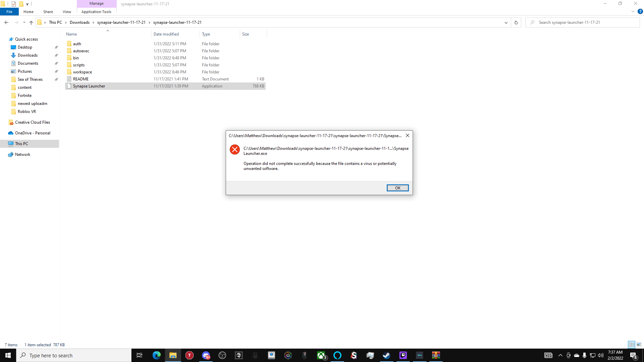
Task: Open the autoexec folder
Action: (81, 50)
